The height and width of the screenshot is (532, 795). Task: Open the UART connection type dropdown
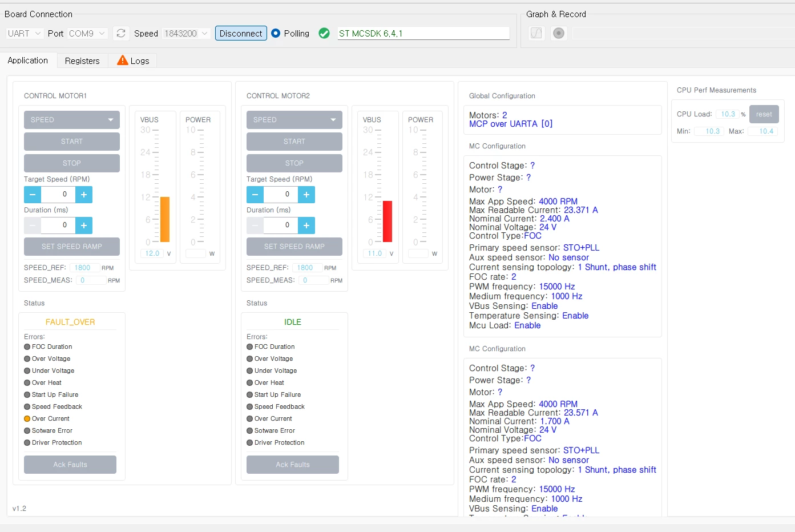point(25,33)
